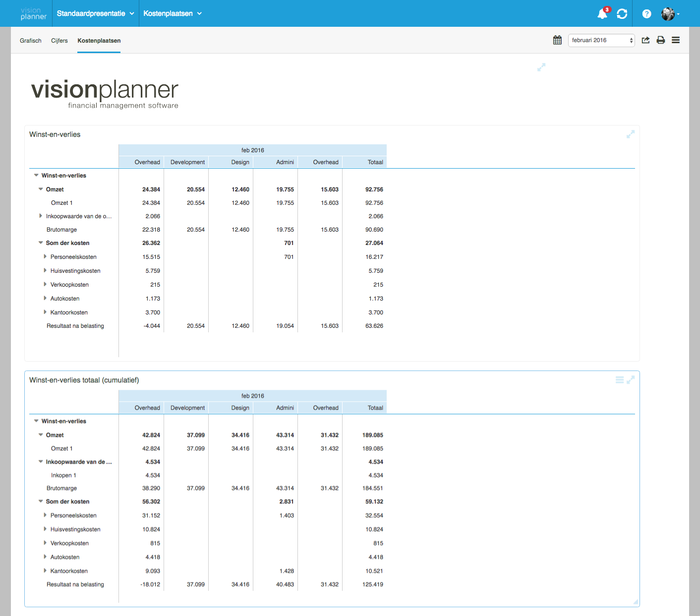Image resolution: width=700 pixels, height=616 pixels.
Task: Select Brutomarge row in first table
Action: (61, 230)
